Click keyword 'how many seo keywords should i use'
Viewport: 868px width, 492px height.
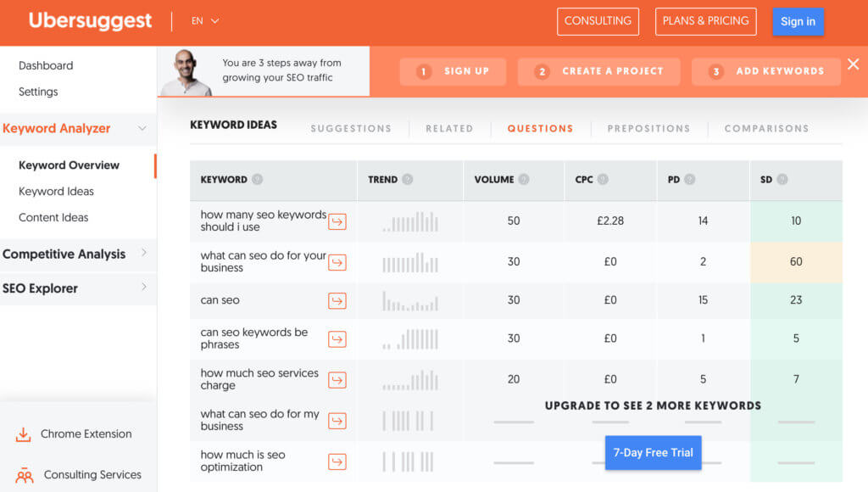[x=264, y=221]
